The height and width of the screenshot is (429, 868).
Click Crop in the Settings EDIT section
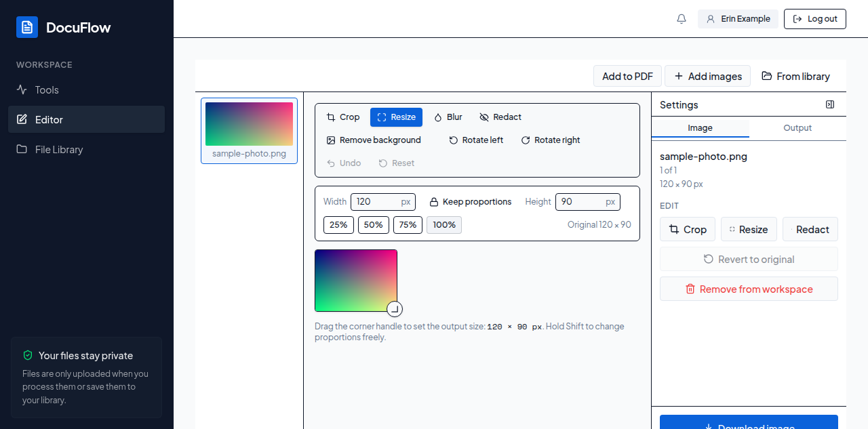click(x=688, y=229)
